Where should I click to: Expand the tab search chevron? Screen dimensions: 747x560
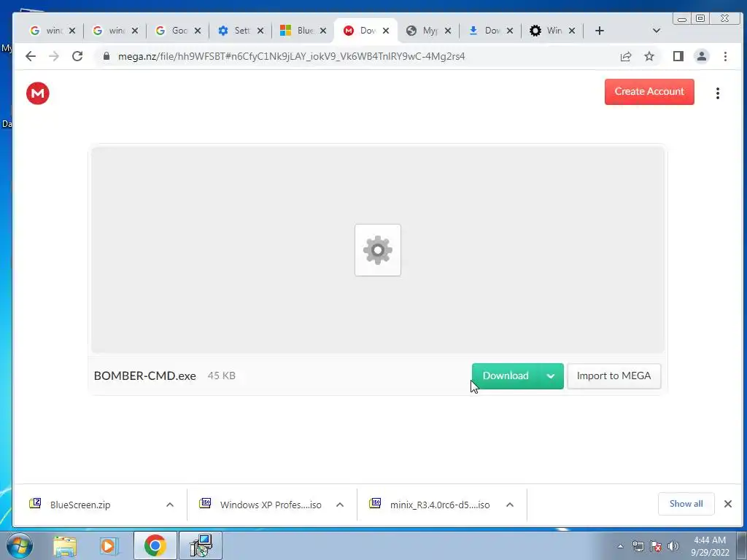(x=656, y=31)
